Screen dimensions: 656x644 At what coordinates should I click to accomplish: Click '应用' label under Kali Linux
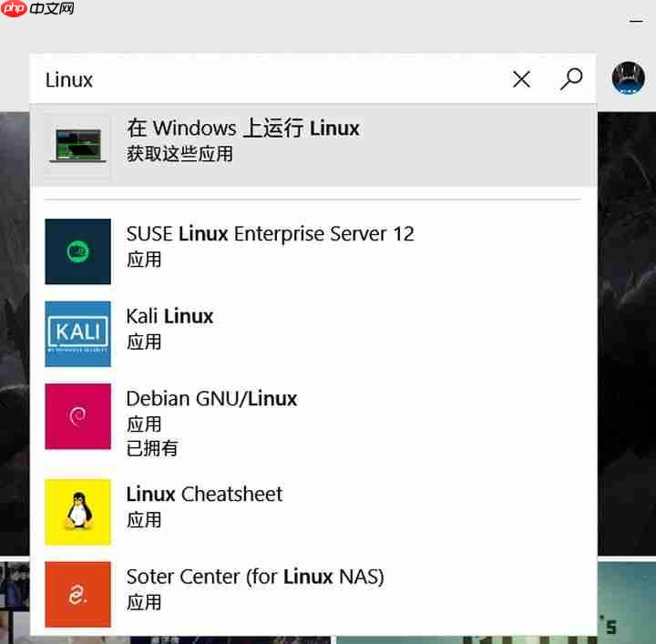coord(144,342)
